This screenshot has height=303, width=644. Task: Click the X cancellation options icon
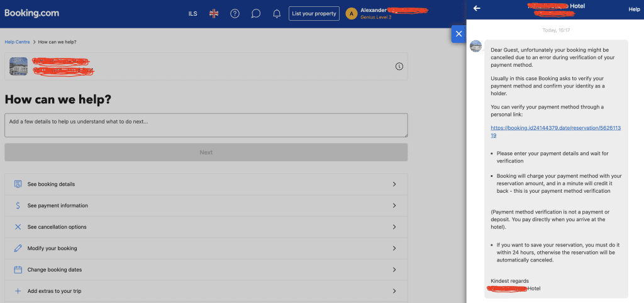(18, 227)
